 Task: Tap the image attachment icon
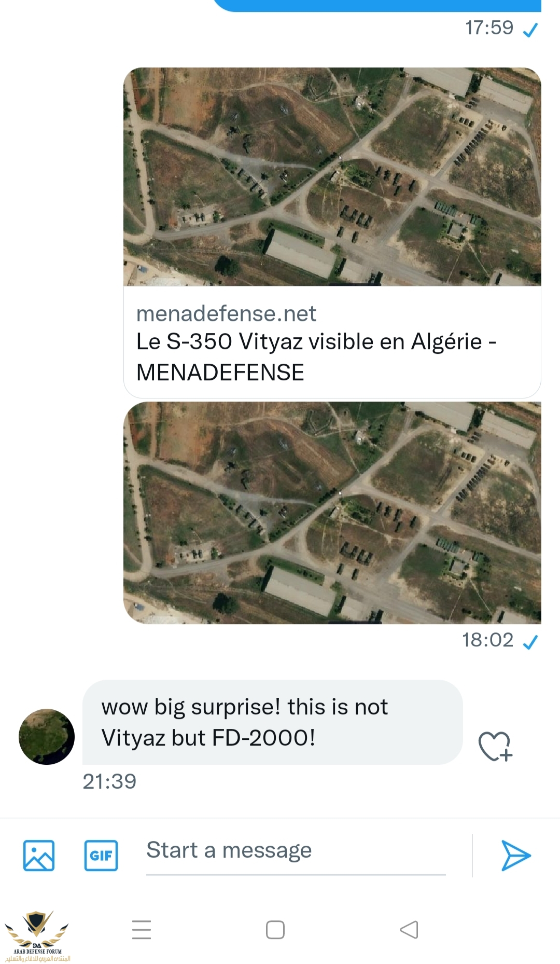[39, 856]
